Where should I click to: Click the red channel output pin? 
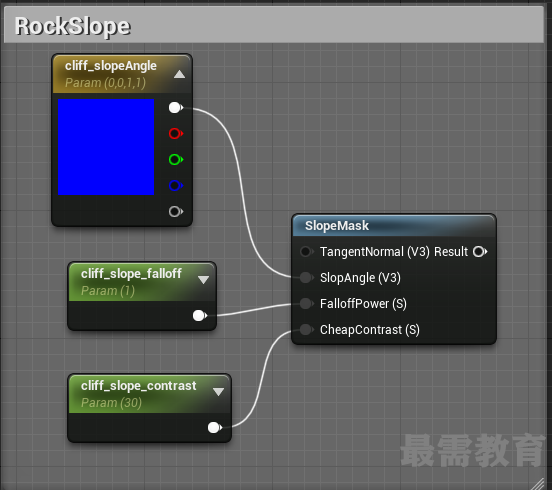176,134
